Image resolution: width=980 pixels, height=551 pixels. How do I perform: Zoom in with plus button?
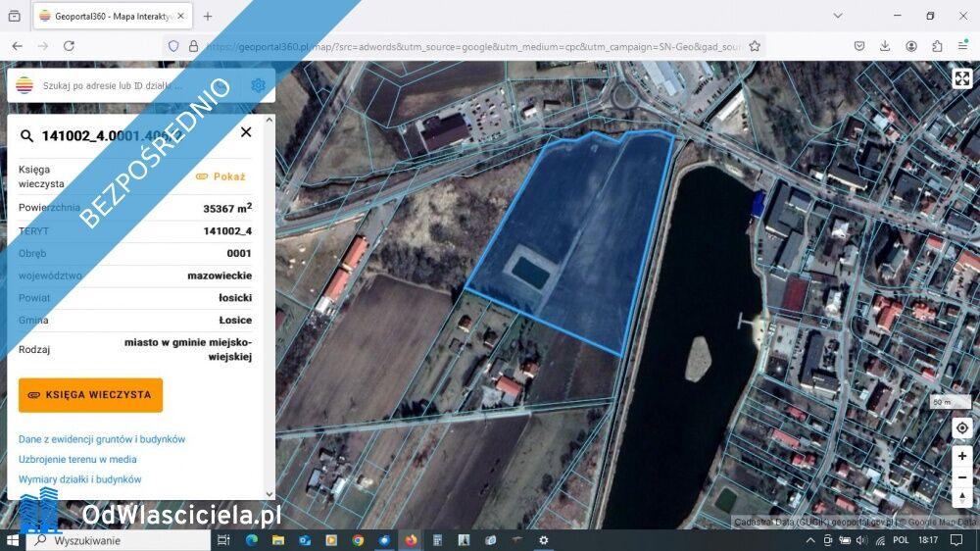pos(962,456)
